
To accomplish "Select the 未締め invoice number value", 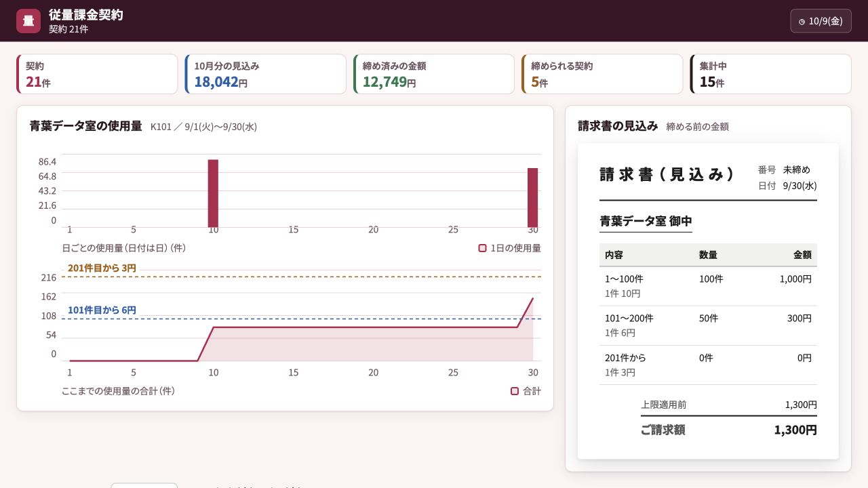I will [x=796, y=169].
